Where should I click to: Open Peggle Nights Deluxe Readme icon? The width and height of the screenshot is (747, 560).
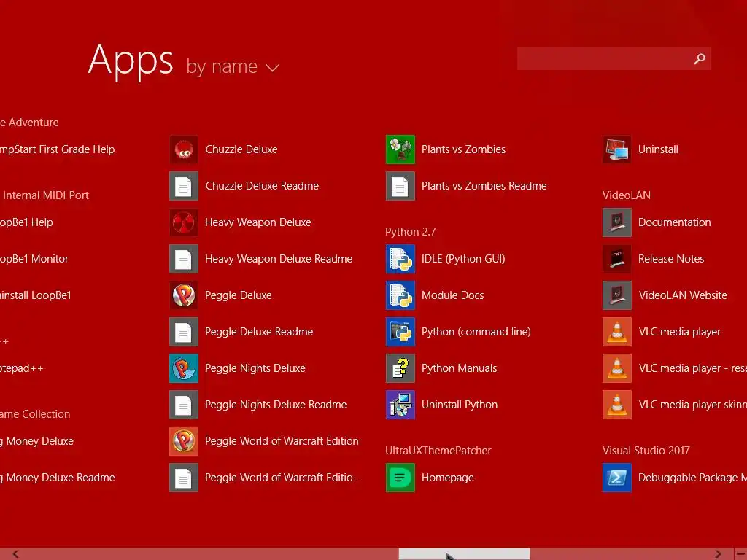coord(183,405)
